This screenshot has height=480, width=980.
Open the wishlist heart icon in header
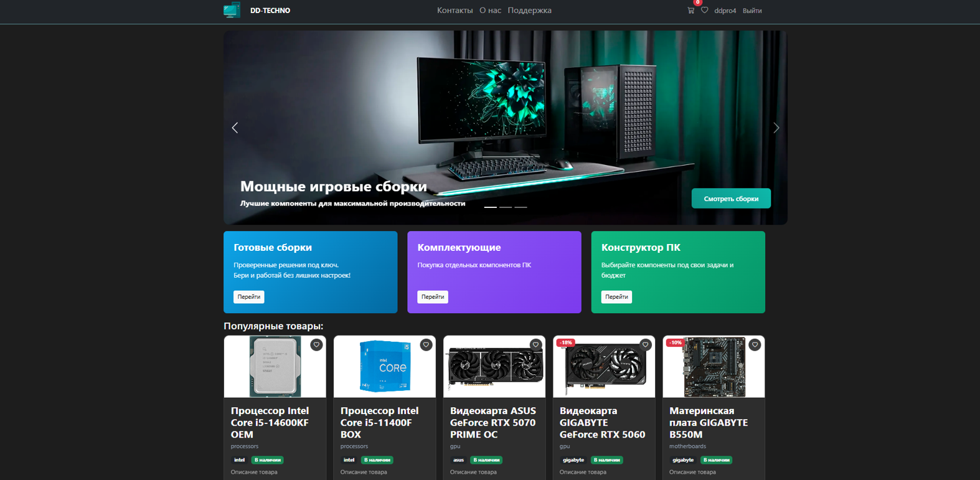[x=705, y=11]
